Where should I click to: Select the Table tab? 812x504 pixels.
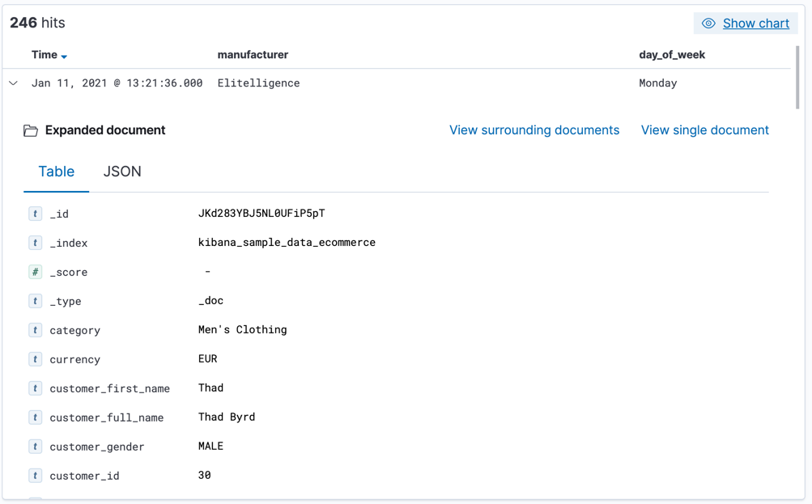point(56,172)
